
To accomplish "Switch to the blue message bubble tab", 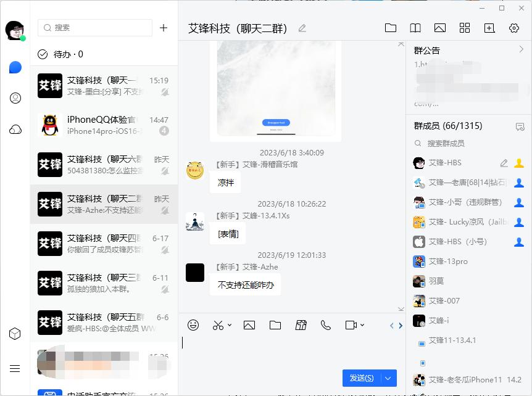I will (15, 67).
